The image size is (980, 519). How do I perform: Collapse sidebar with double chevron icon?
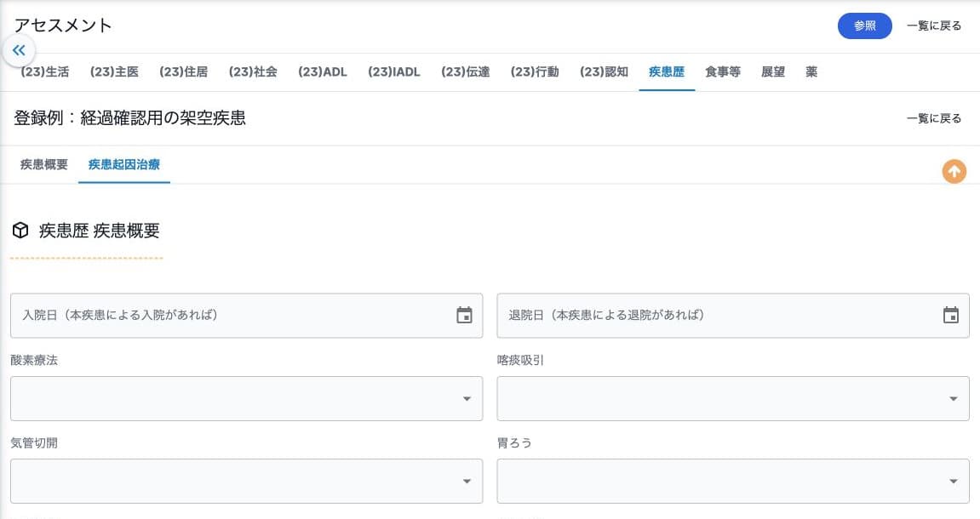(19, 50)
